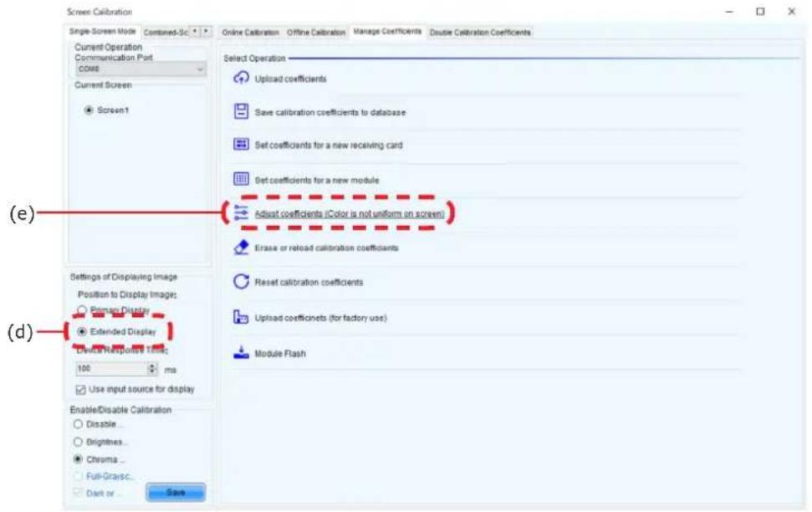
Task: Click the factory upload icon
Action: (x=241, y=317)
